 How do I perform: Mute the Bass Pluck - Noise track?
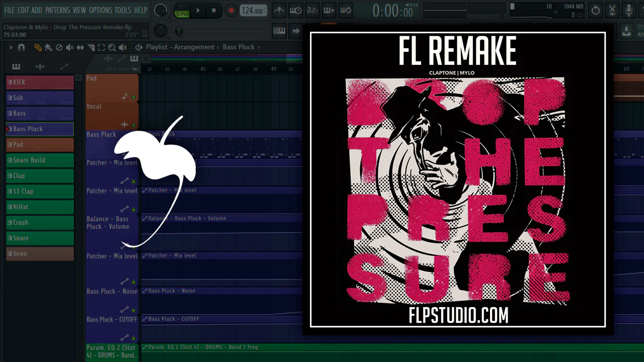click(133, 310)
